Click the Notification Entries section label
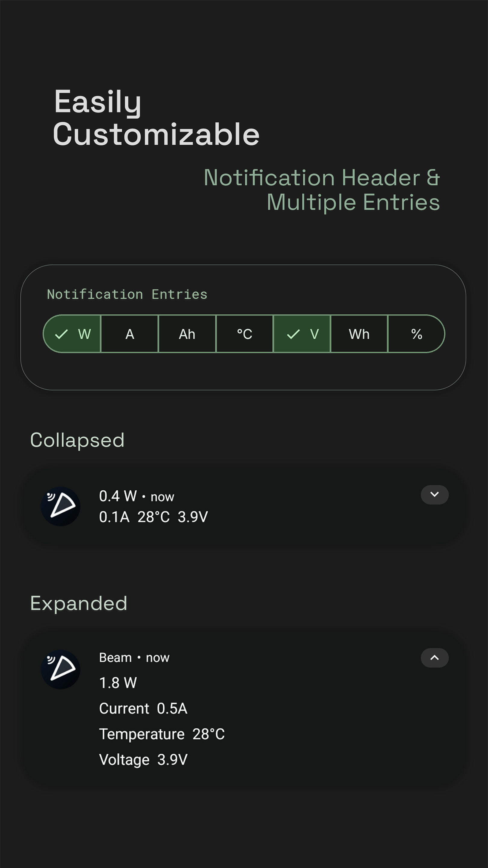The width and height of the screenshot is (488, 868). [x=127, y=294]
